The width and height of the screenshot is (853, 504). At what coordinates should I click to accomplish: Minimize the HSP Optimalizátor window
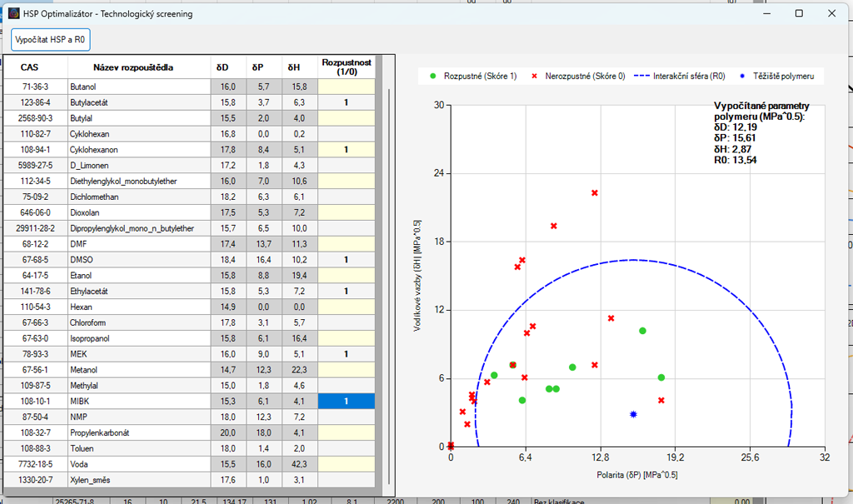(766, 13)
